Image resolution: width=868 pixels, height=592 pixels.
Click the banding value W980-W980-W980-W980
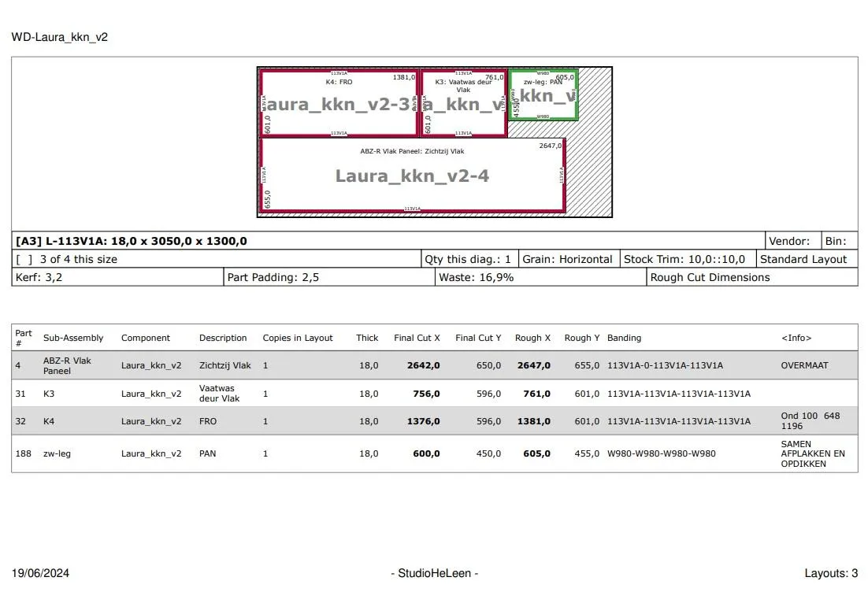662,453
